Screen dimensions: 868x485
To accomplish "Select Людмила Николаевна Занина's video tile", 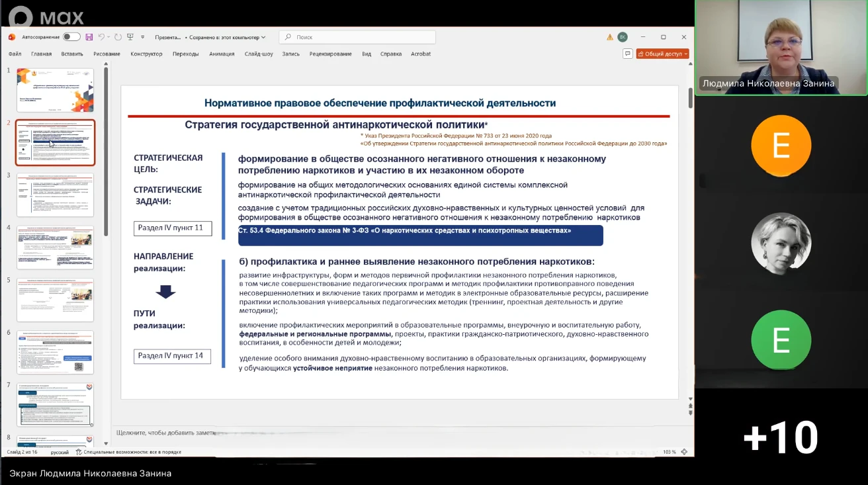I will [x=781, y=48].
